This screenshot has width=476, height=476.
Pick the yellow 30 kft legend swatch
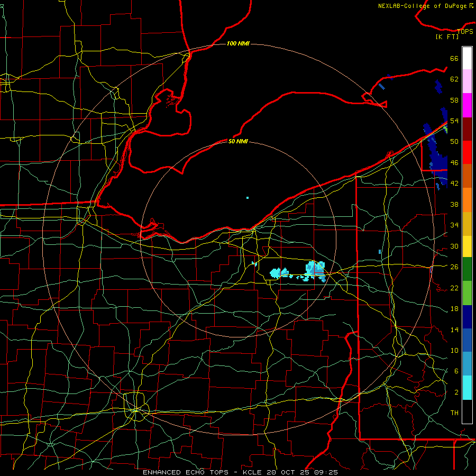(467, 246)
